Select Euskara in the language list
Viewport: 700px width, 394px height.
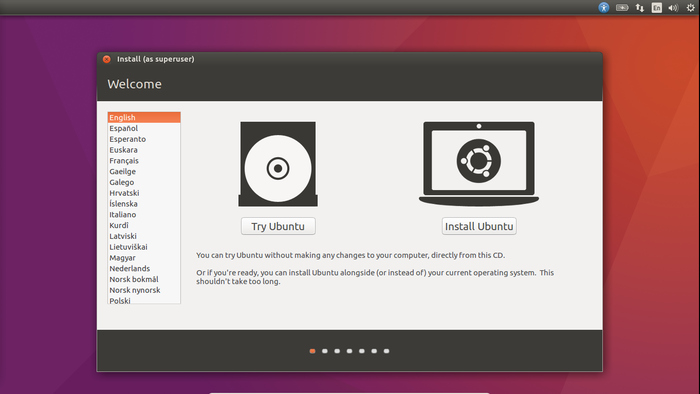pos(144,150)
